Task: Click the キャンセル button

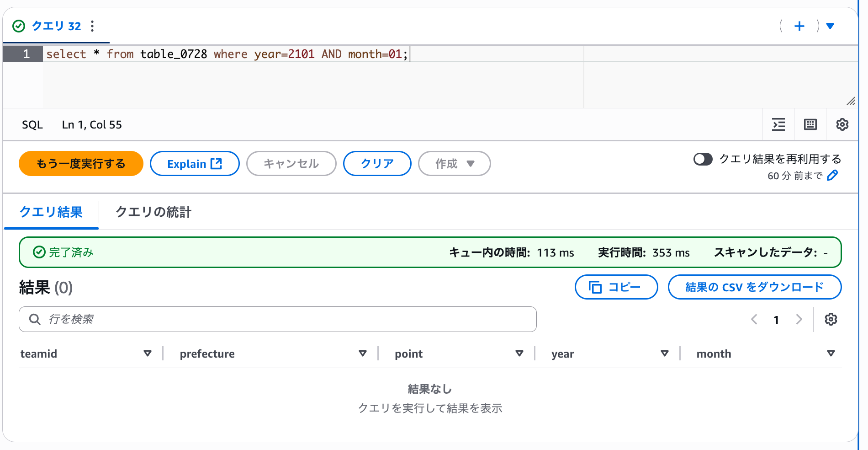Action: [x=291, y=164]
